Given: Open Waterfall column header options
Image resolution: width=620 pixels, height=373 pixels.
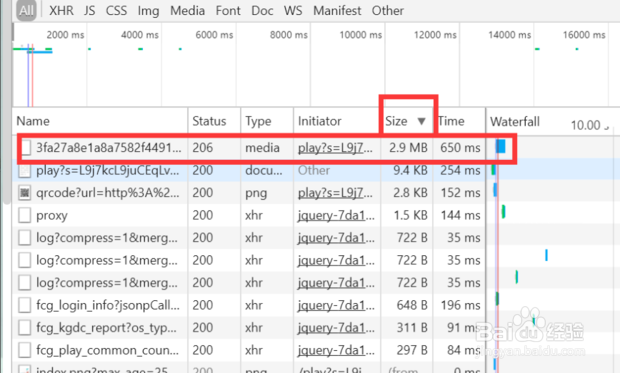Looking at the screenshot, I should click(x=515, y=121).
